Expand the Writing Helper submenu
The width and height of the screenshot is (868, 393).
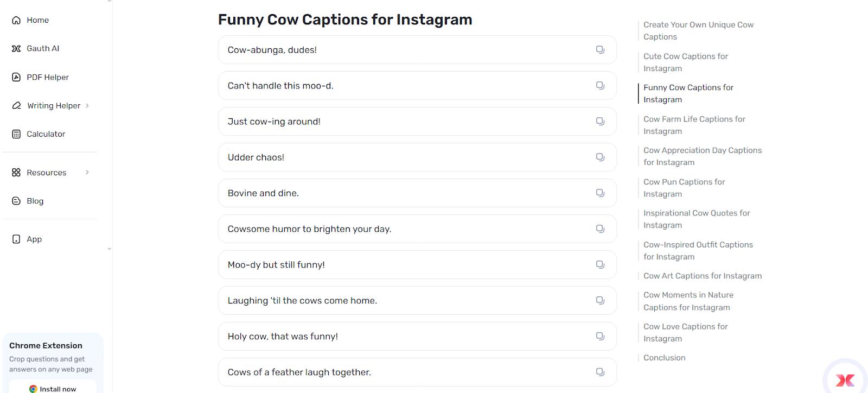[x=87, y=105]
